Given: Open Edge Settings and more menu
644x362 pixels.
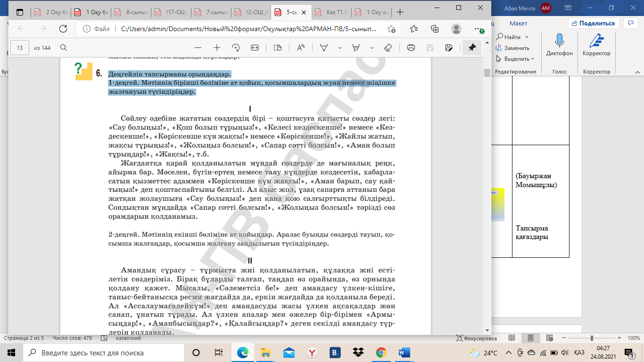Looking at the screenshot, I should pos(478,29).
